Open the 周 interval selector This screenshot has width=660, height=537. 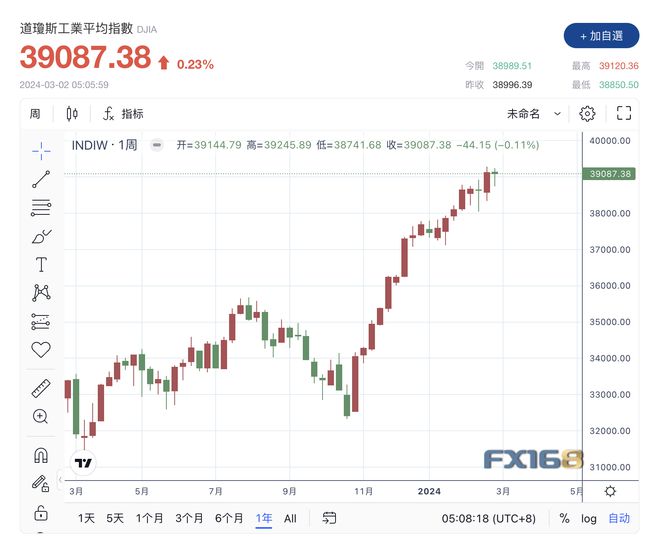tap(35, 114)
